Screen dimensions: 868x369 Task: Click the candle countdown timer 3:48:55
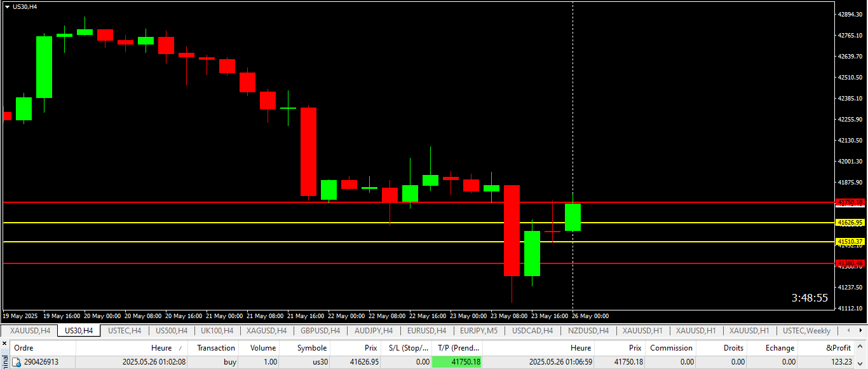click(x=810, y=298)
